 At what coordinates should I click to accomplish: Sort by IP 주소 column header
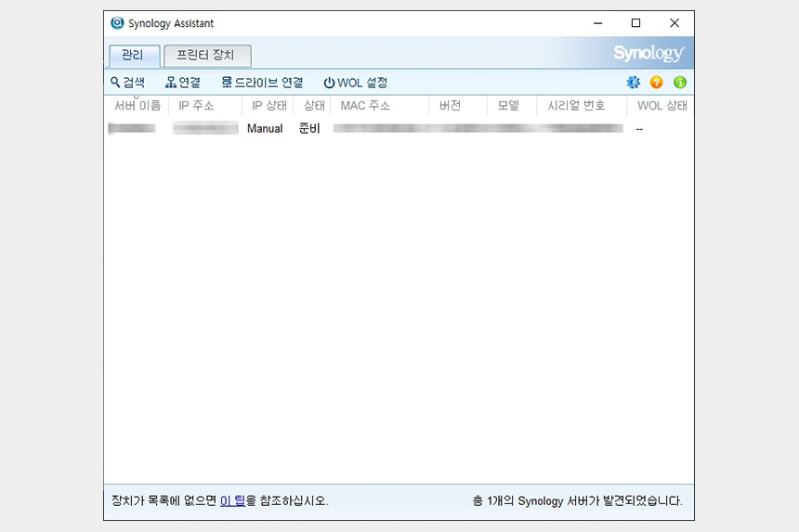pos(204,106)
